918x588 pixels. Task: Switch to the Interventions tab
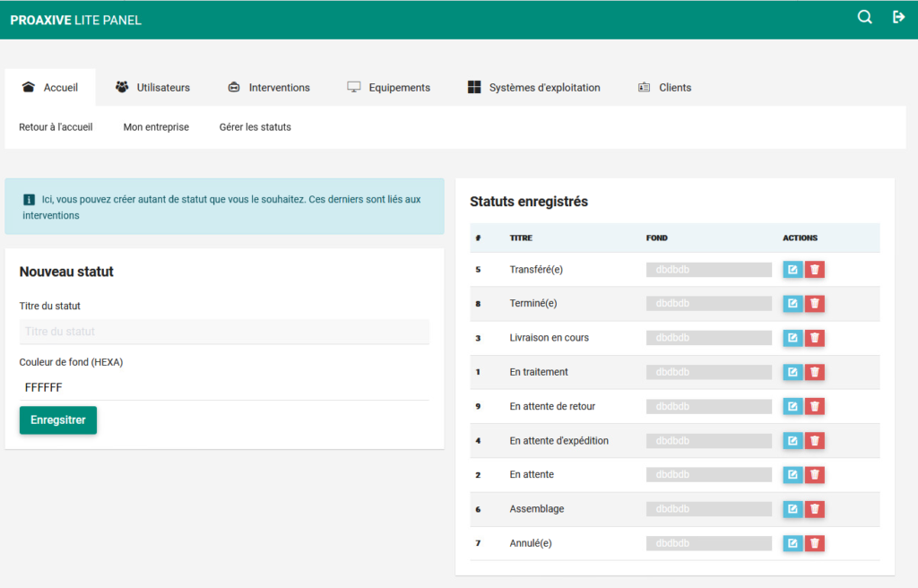[x=269, y=88]
